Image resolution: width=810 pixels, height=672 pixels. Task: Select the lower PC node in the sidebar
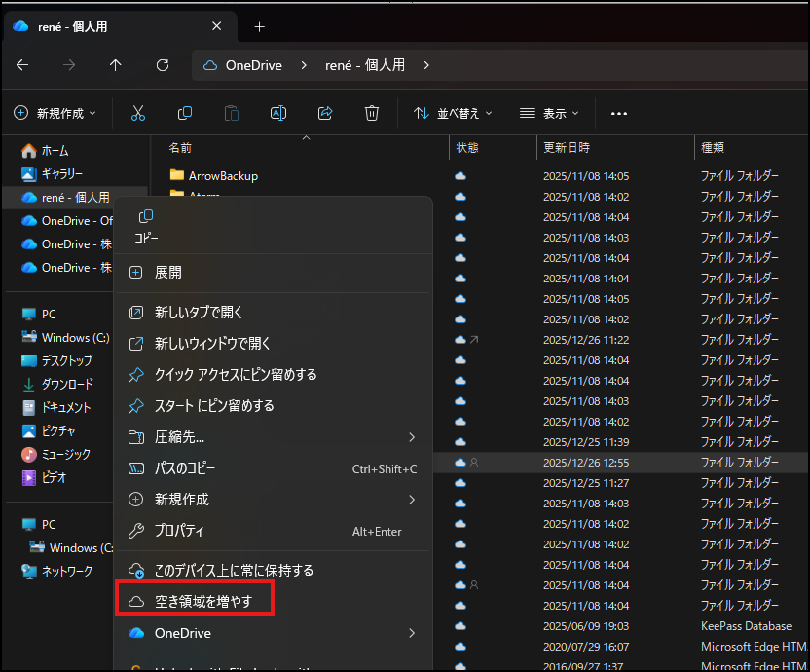click(39, 525)
